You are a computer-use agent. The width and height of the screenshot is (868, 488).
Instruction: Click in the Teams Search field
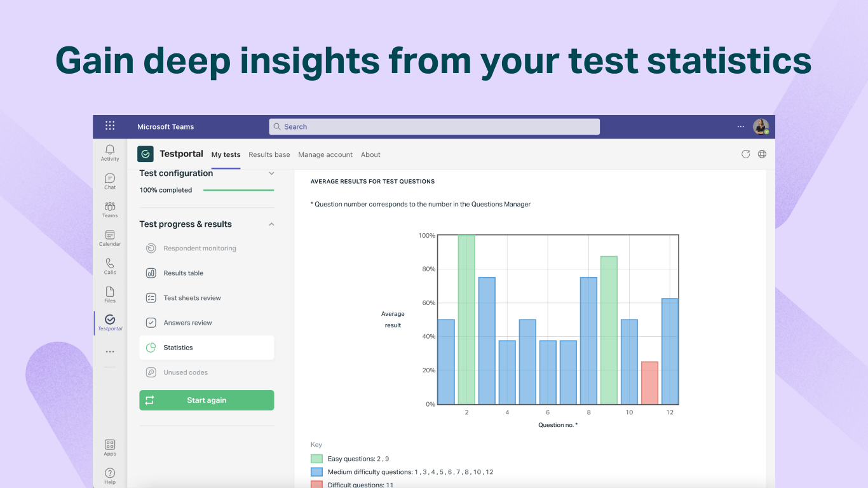[434, 126]
